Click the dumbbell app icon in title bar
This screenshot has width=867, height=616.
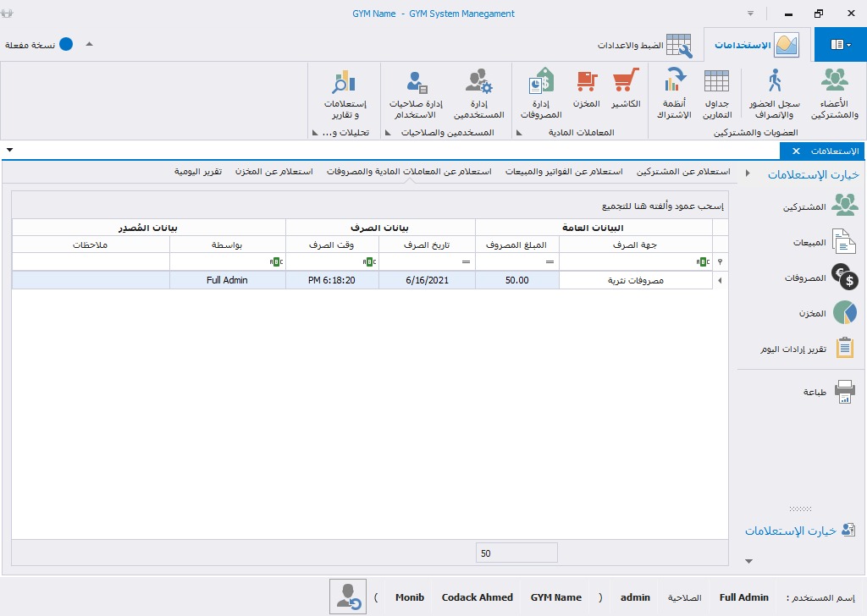[7, 14]
